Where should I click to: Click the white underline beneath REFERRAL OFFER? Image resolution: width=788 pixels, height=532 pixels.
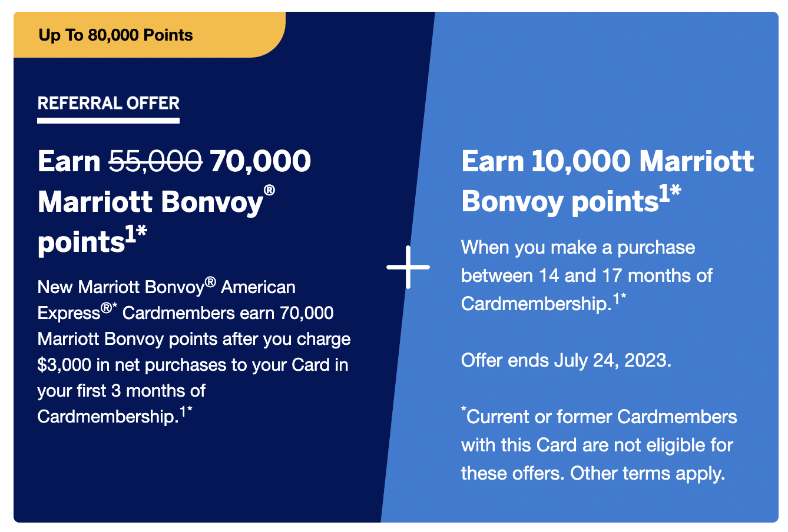coord(108,121)
